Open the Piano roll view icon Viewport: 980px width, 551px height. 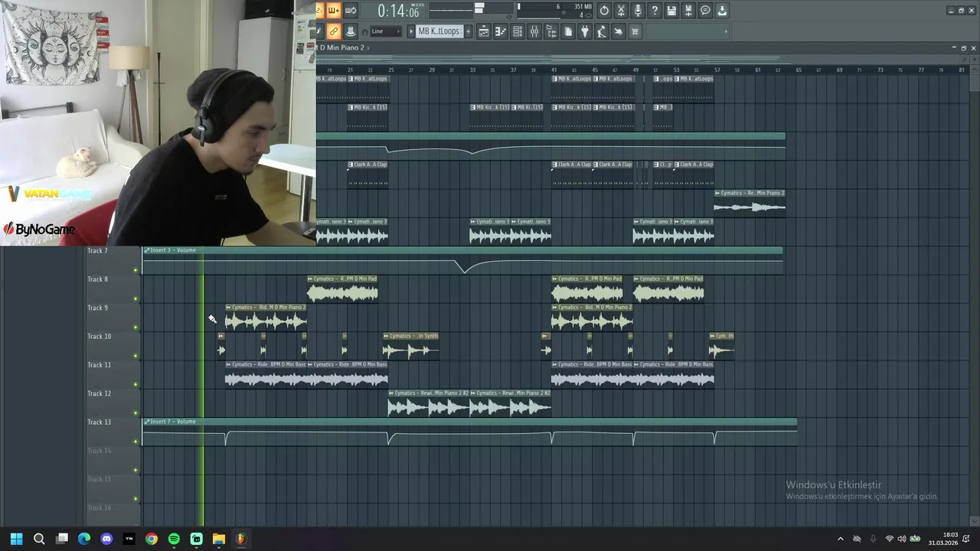point(501,31)
